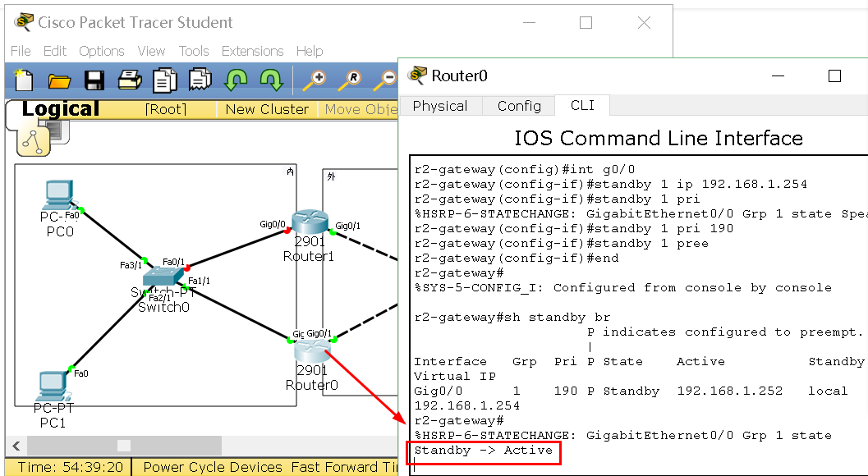This screenshot has width=868, height=476.
Task: Click the Redo green arrow icon
Action: coord(271,80)
